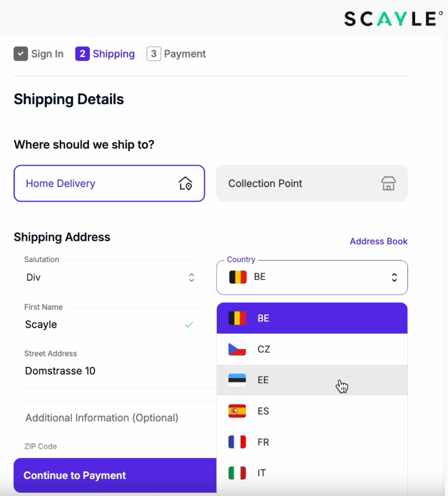Go to the Payment step tab

(x=176, y=54)
